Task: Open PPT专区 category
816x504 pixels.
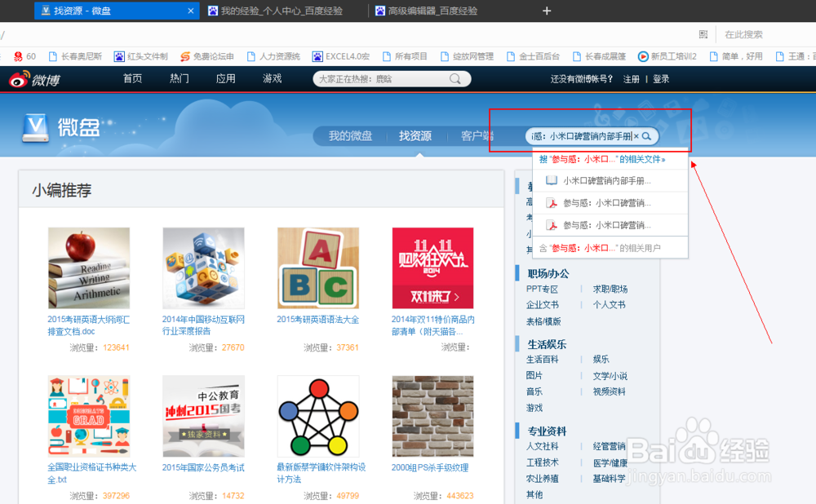Action: 542,290
